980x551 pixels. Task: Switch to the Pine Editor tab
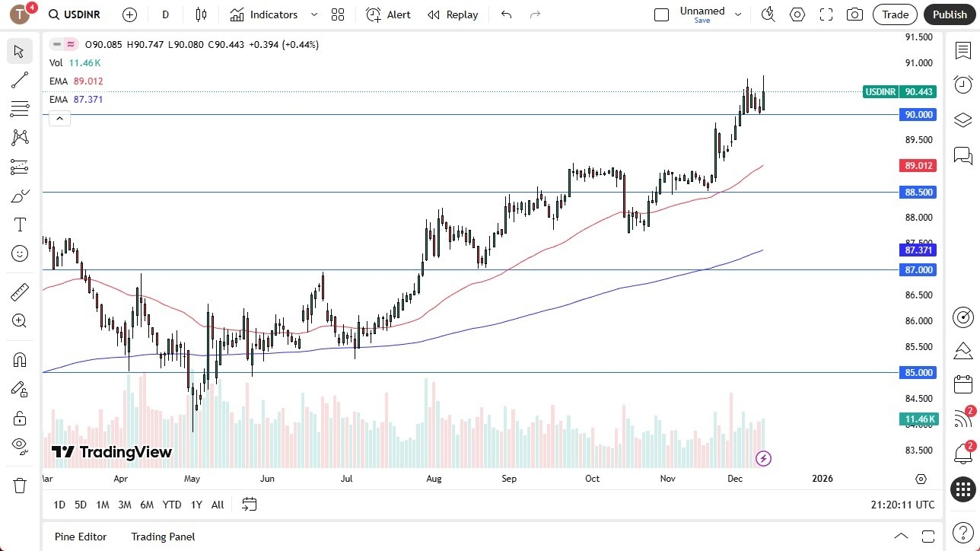click(80, 537)
